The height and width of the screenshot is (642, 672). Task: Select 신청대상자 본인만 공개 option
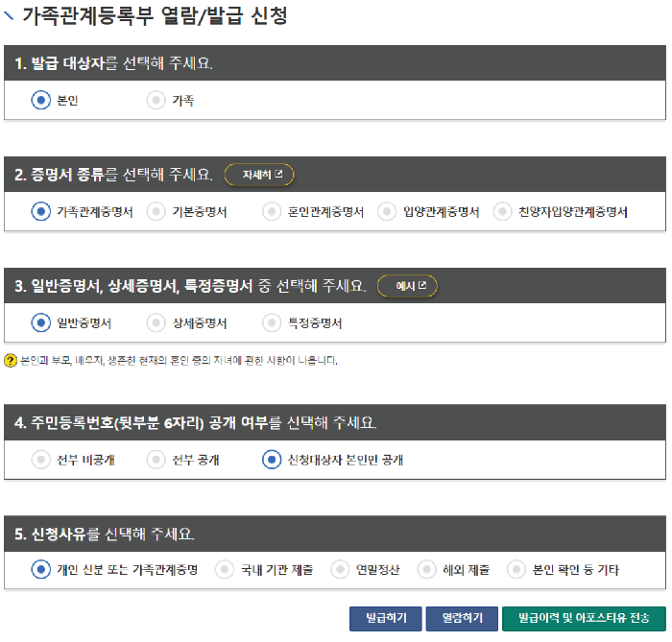pos(272,460)
